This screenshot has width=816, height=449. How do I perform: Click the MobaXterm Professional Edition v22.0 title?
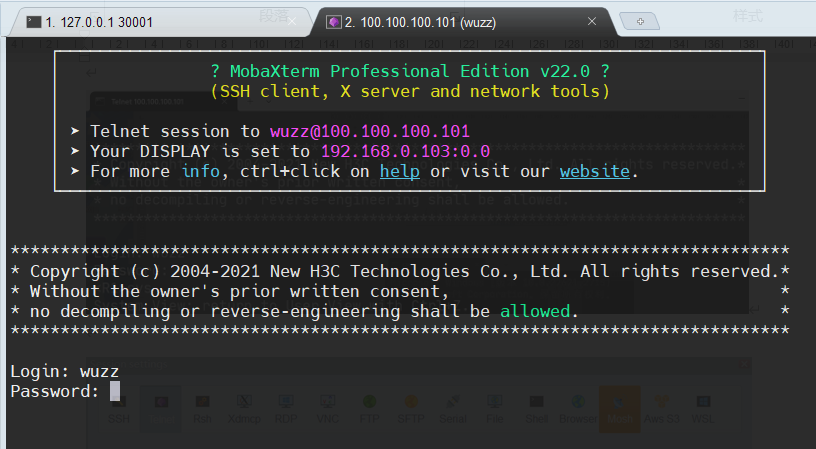click(410, 71)
